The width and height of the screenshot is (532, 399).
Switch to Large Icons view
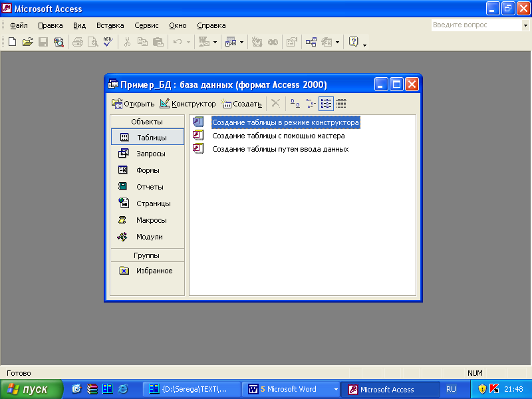click(295, 104)
